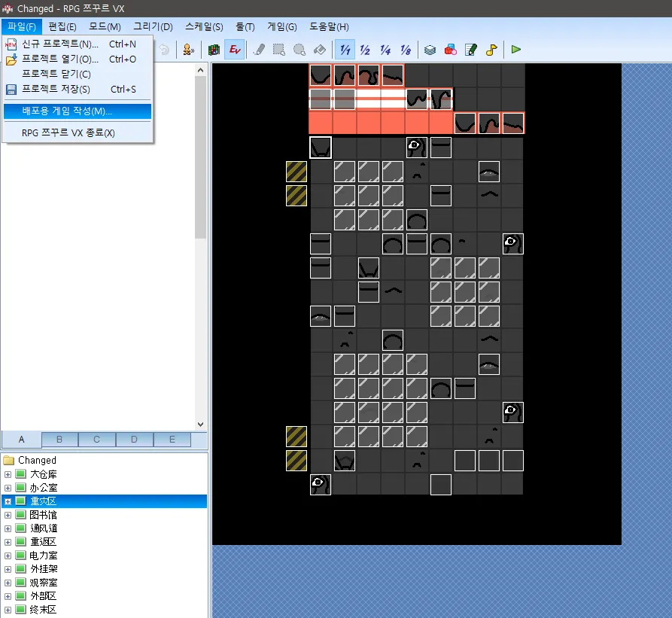Switch to tileset tab B
The height and width of the screenshot is (618, 672).
tap(59, 440)
